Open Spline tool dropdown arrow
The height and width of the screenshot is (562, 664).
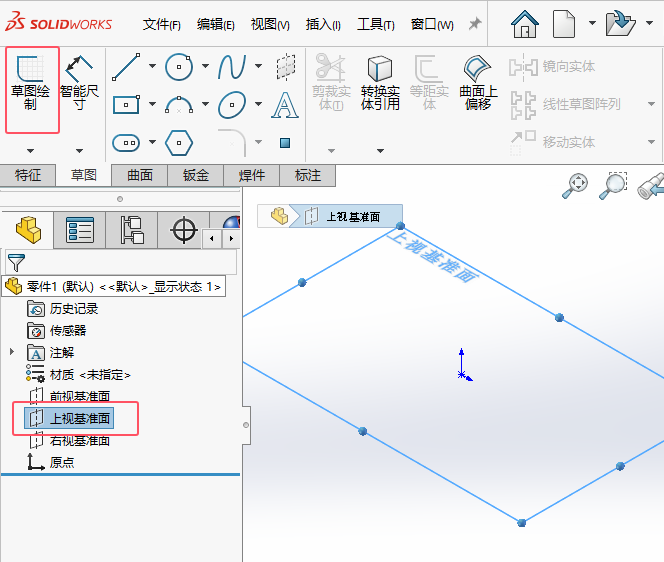258,66
